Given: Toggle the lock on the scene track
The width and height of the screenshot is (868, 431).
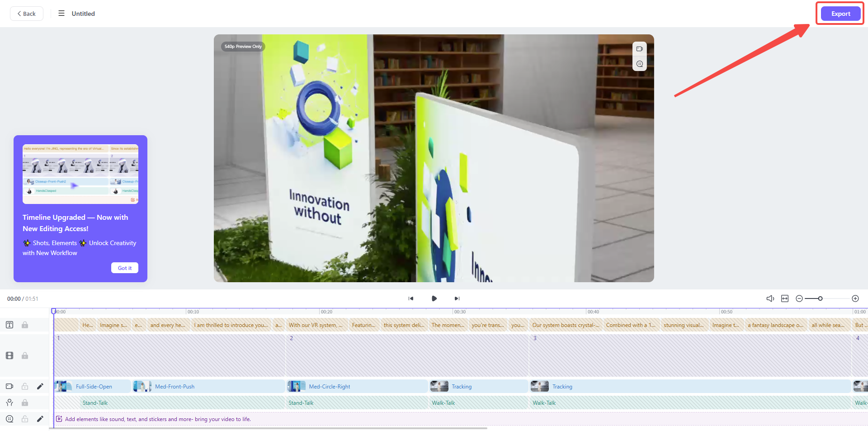Looking at the screenshot, I should click(x=25, y=355).
